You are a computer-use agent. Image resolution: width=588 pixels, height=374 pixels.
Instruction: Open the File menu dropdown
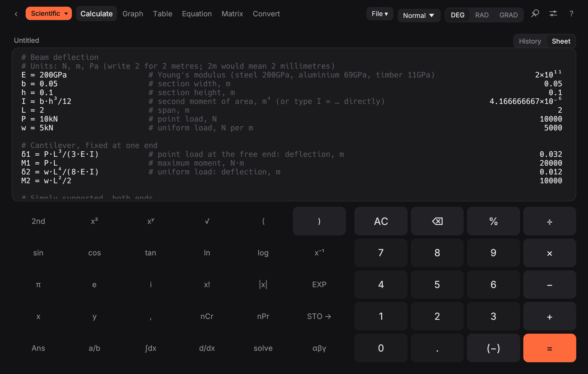(380, 14)
